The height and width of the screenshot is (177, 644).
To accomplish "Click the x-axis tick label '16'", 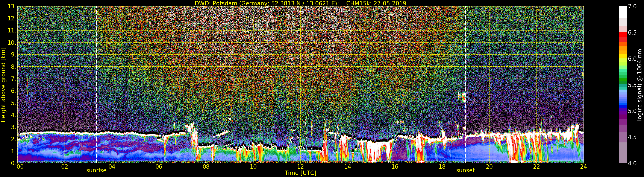I will [x=395, y=166].
